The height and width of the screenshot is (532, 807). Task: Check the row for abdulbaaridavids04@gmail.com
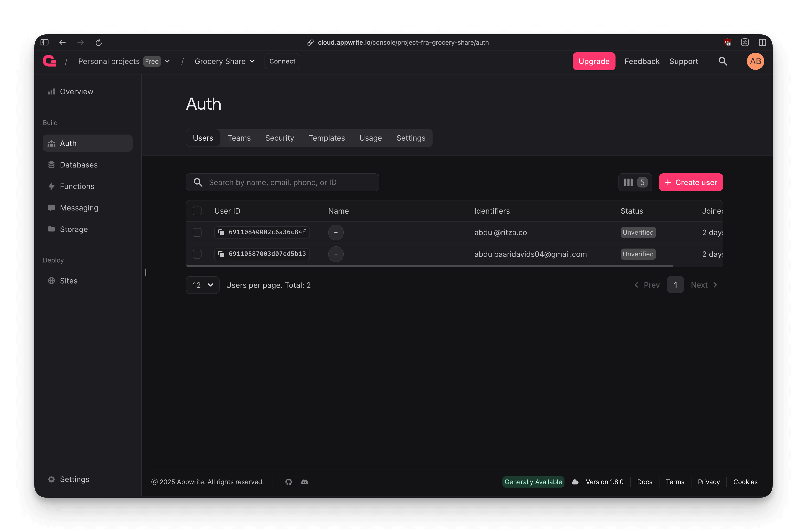(197, 254)
